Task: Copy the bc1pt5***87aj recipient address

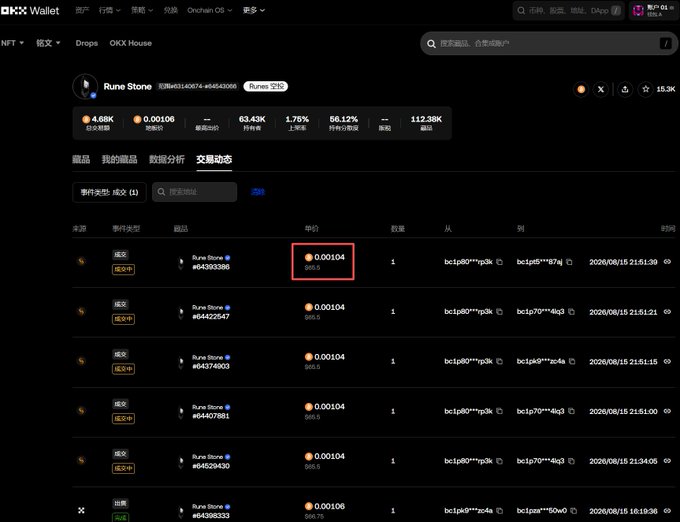Action: [569, 262]
